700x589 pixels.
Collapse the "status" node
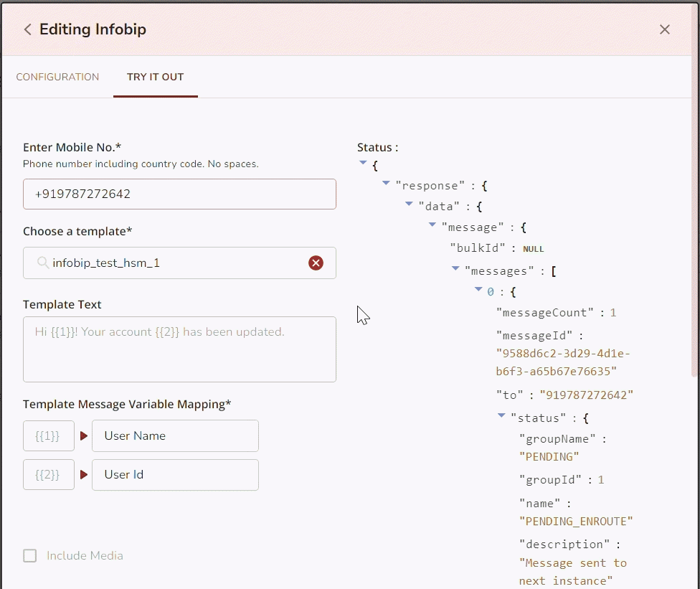click(501, 415)
